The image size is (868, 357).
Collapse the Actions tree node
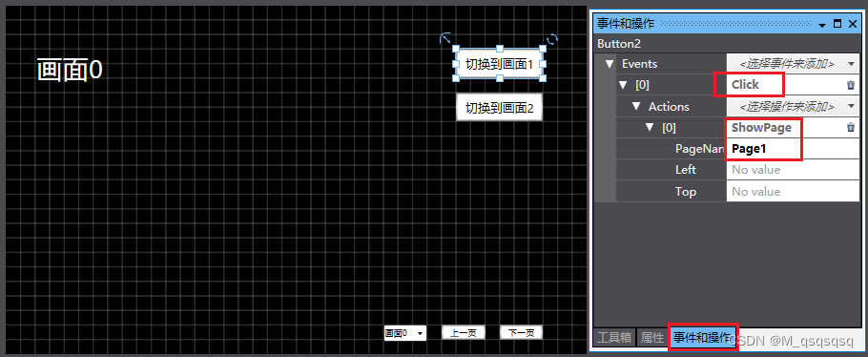(636, 107)
